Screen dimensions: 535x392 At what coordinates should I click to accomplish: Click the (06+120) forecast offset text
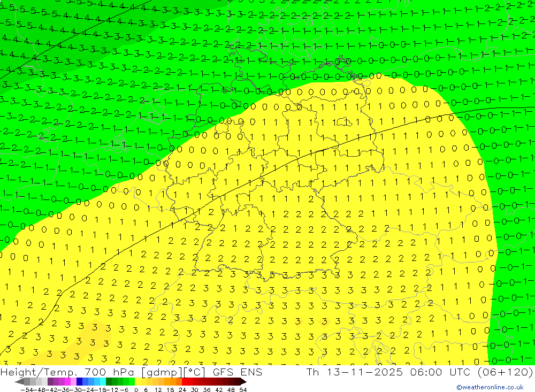point(507,372)
